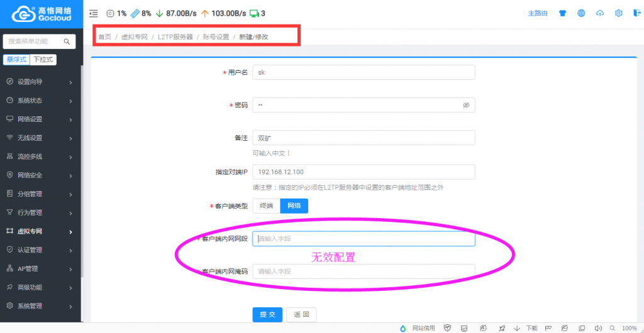The width and height of the screenshot is (644, 333).
Task: Open L2TP服务器 breadcrumb item
Action: click(x=175, y=37)
